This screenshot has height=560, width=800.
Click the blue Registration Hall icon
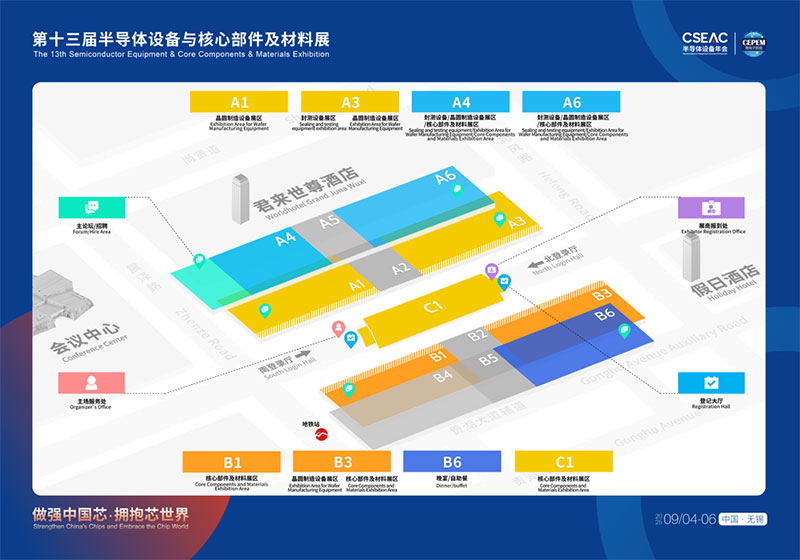(711, 383)
